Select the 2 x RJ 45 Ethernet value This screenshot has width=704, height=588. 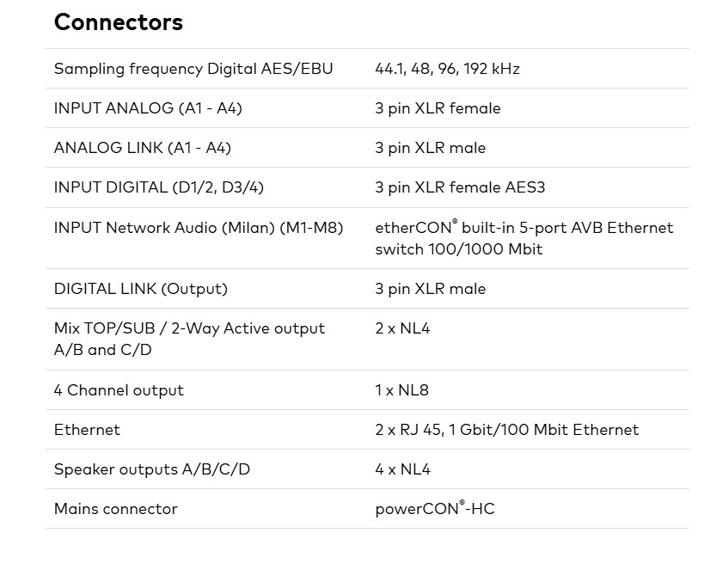pyautogui.click(x=506, y=430)
